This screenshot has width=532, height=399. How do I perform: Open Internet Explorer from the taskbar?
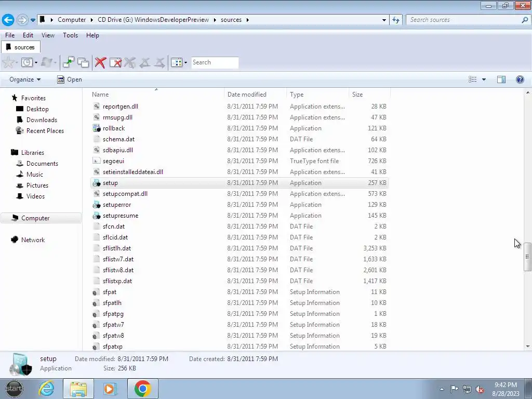tap(46, 389)
